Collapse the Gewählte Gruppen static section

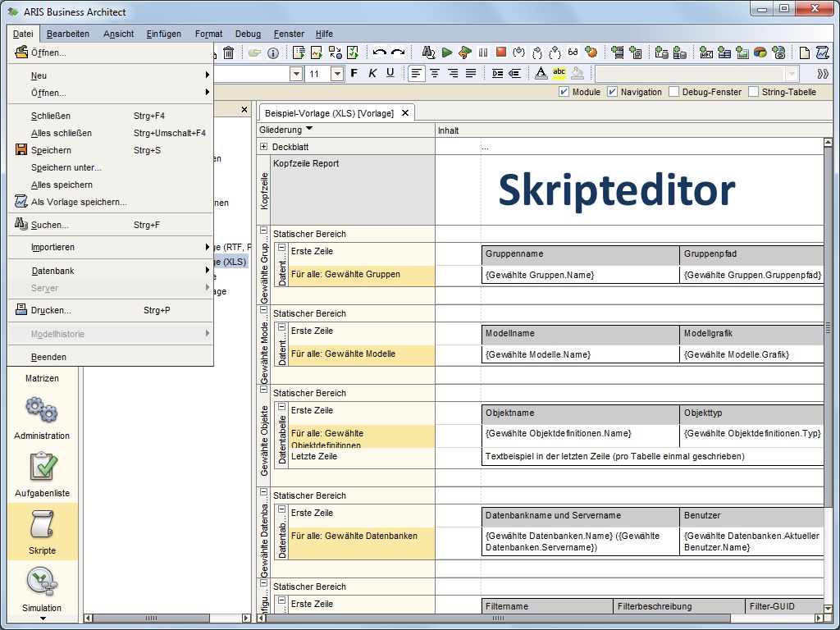263,231
